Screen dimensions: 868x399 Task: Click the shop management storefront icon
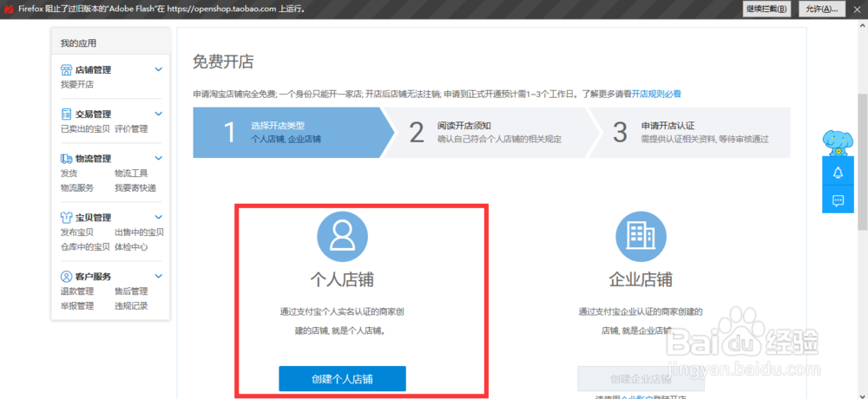tap(67, 69)
